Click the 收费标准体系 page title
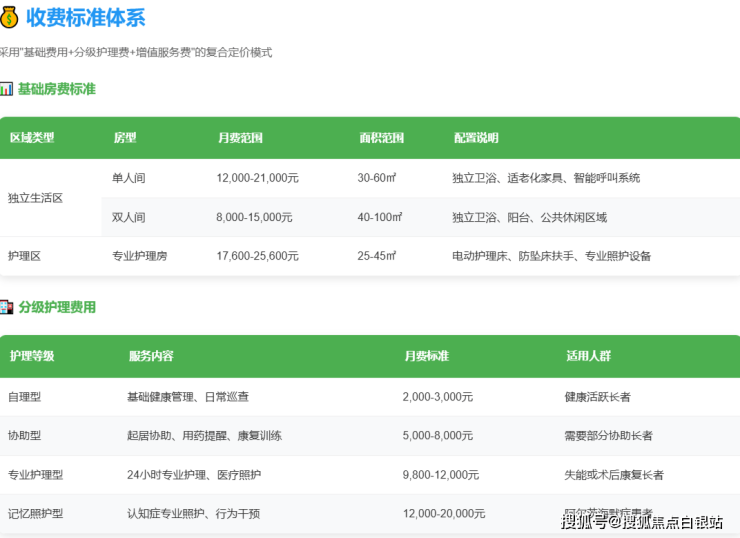Screen dimensions: 740x538 85,17
